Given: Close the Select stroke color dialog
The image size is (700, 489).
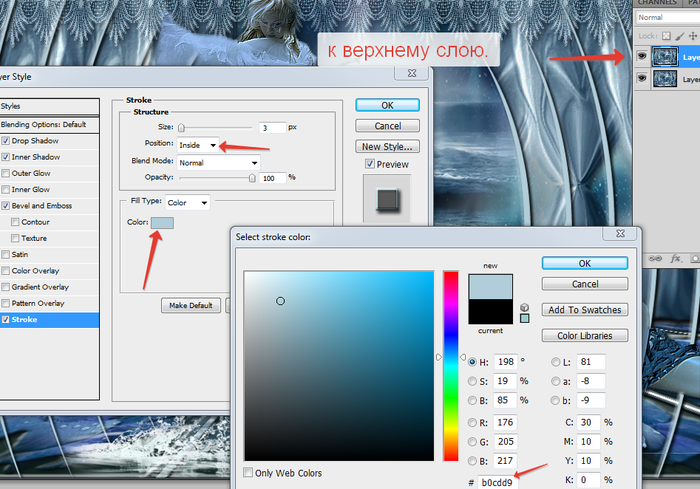Looking at the screenshot, I should click(x=621, y=233).
